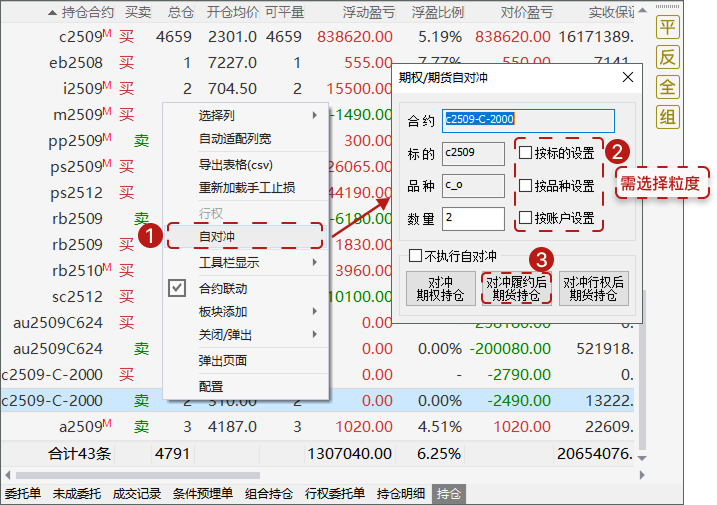Viewport: 717px width, 505px height.
Task: Check the 按品种设置 option
Action: pos(526,186)
